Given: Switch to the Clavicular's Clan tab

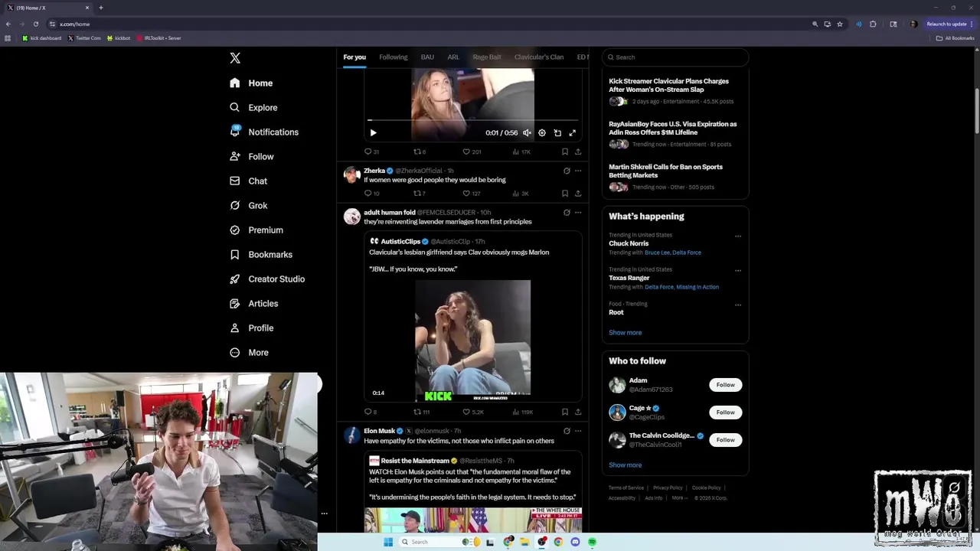Looking at the screenshot, I should coord(539,57).
